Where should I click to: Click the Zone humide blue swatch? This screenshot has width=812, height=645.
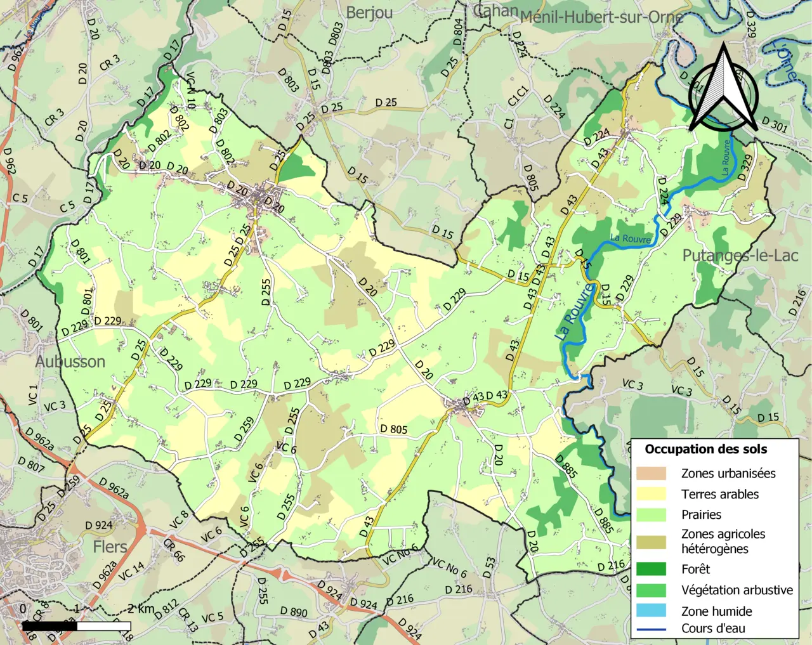[652, 611]
